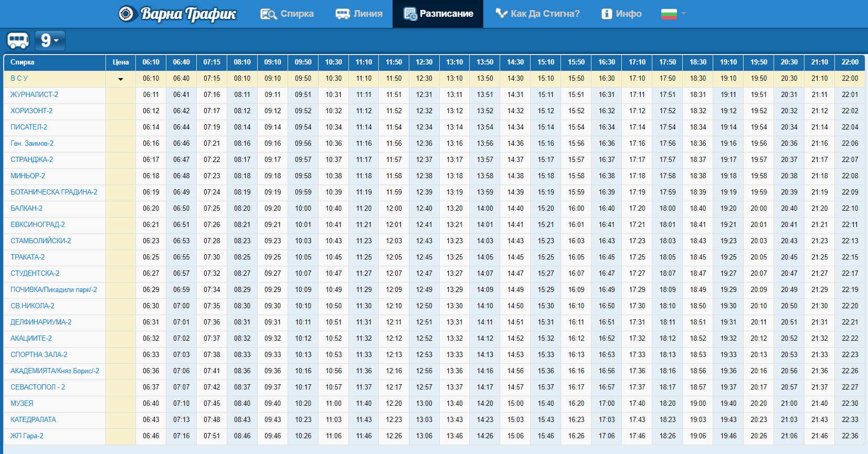Select the 10:00 time in БАЛКАН-2 row
868x454 pixels.
coord(303,208)
